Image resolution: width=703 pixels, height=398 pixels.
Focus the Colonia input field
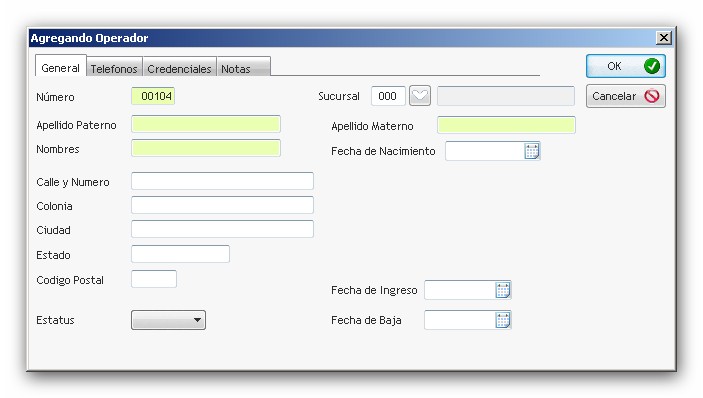pyautogui.click(x=222, y=205)
